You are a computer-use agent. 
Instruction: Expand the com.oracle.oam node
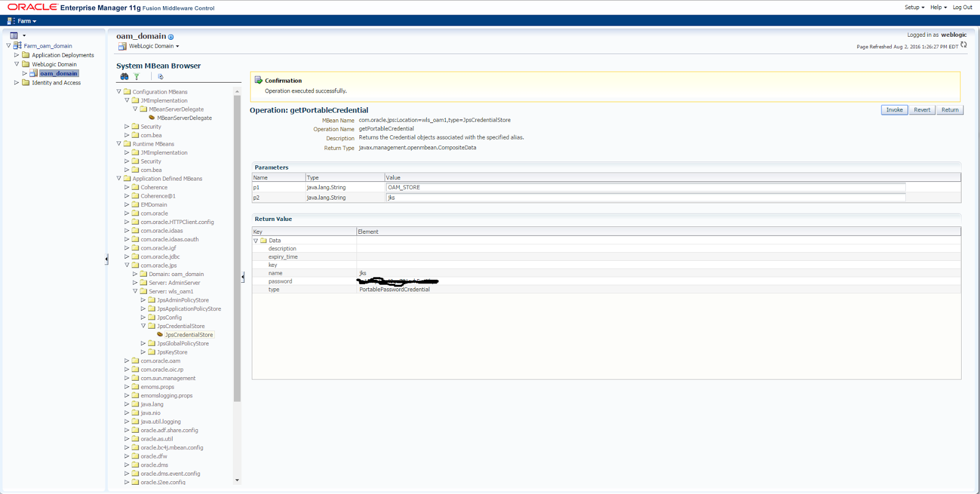pos(127,361)
